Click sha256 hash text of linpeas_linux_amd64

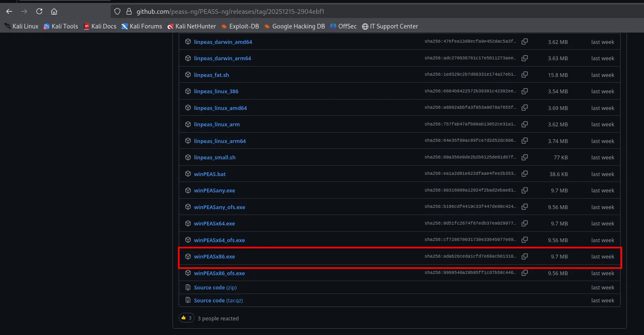tap(470, 107)
